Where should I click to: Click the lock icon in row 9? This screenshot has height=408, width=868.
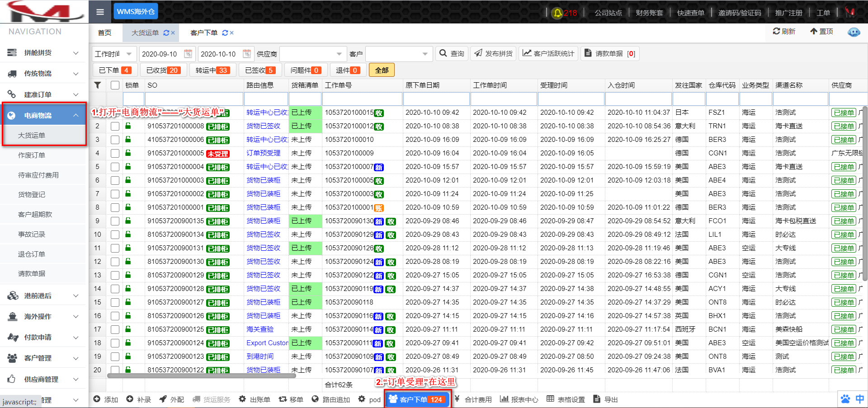coord(128,220)
